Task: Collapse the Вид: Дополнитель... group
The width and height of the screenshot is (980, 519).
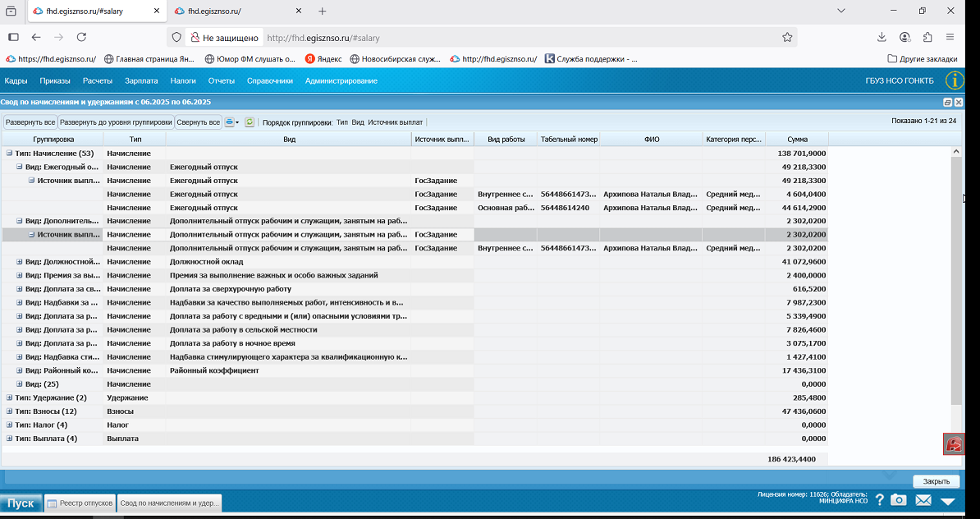Action: pos(20,221)
